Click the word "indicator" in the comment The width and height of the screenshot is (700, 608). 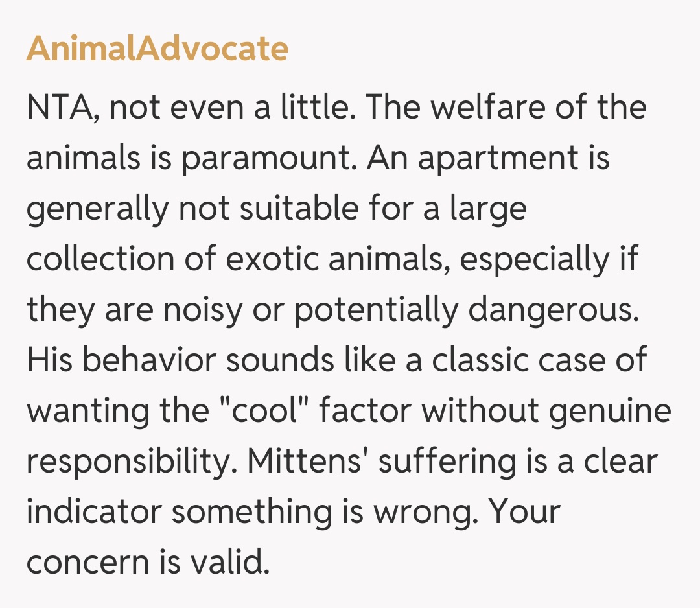click(x=93, y=511)
